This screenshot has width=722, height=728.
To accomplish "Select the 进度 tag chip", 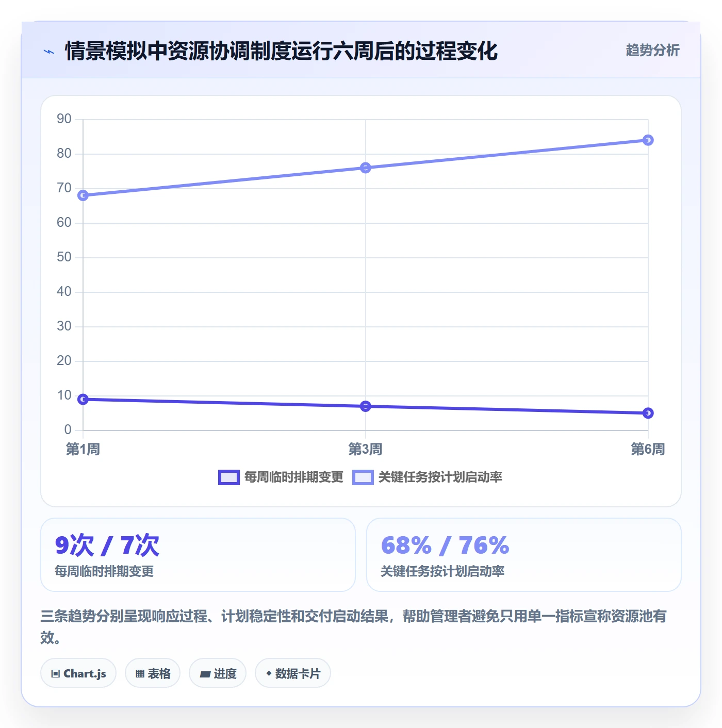I will 218,673.
